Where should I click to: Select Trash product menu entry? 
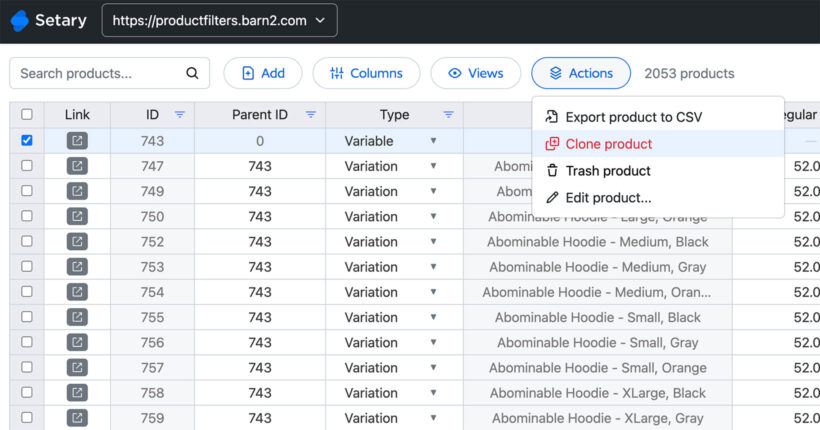click(607, 171)
